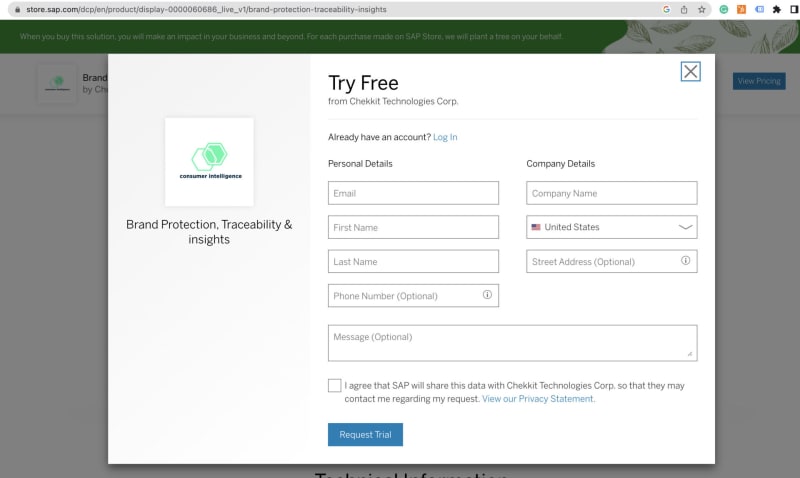Click the View Pricing button behind the dialog
Screen dimensions: 800x478
(759, 81)
